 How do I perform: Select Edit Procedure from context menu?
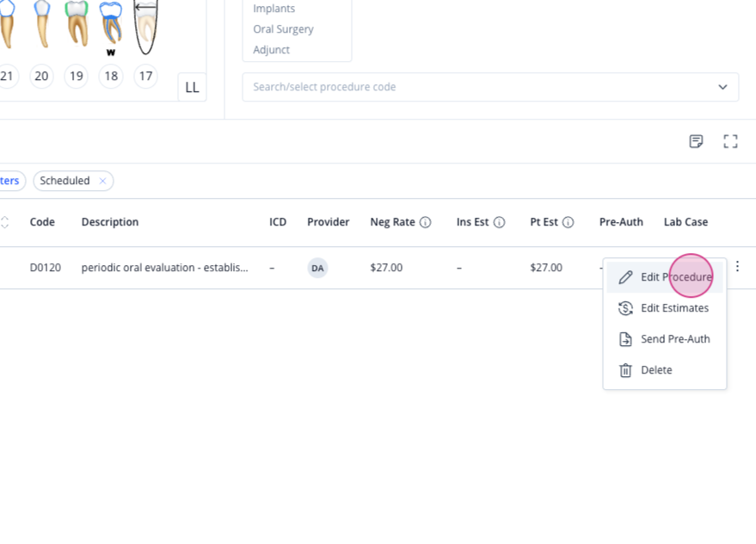click(664, 277)
